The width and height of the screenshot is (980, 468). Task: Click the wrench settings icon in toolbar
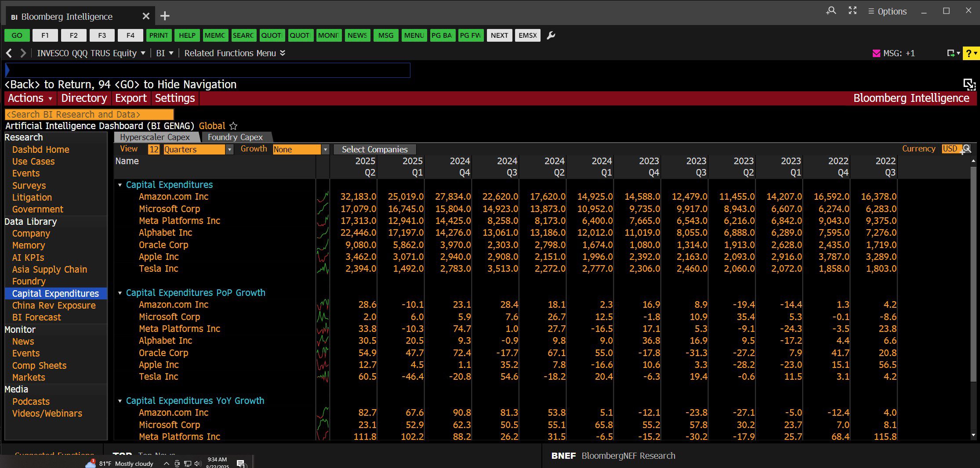coord(551,36)
